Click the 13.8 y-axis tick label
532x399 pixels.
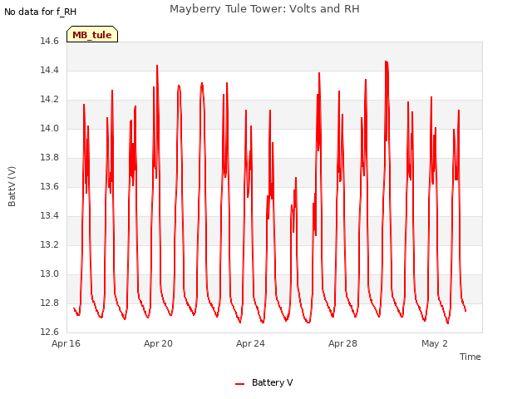[x=50, y=158]
